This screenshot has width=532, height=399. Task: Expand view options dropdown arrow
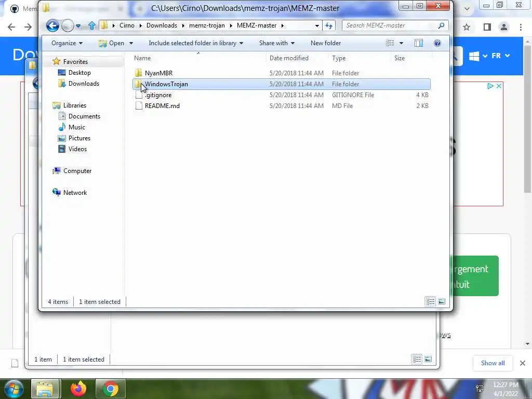tap(401, 43)
